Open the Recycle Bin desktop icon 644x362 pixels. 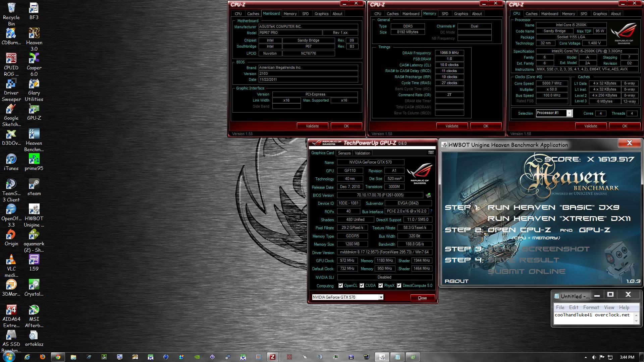coord(11,14)
